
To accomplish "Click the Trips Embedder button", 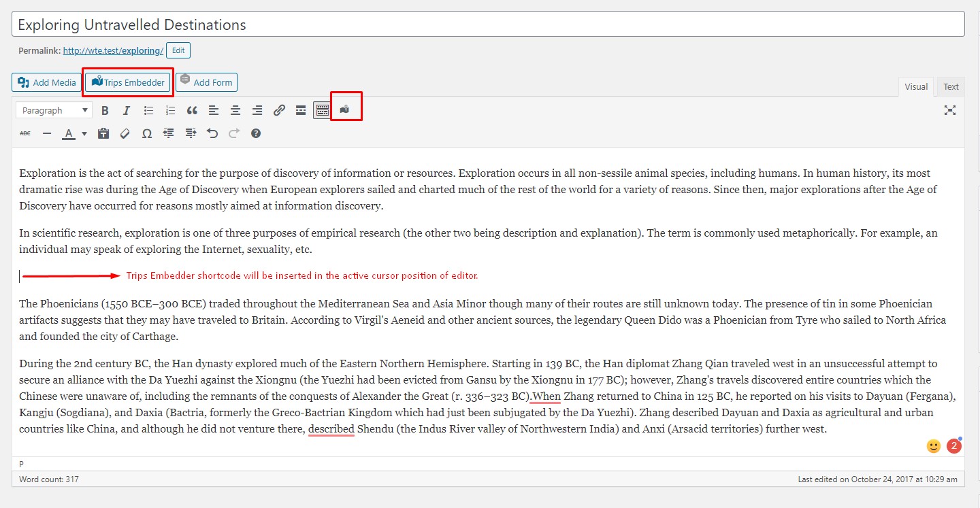I will [127, 82].
